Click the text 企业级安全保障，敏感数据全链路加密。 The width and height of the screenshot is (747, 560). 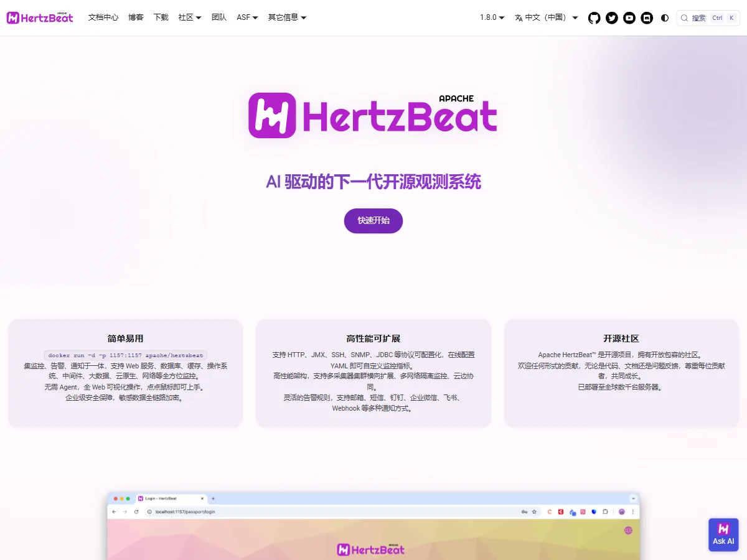(125, 398)
